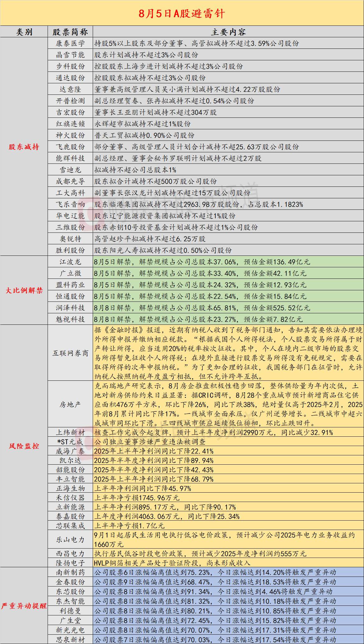This screenshot has height=644, width=364.
Task: Select stock name 韶能股份
Action: (x=70, y=470)
